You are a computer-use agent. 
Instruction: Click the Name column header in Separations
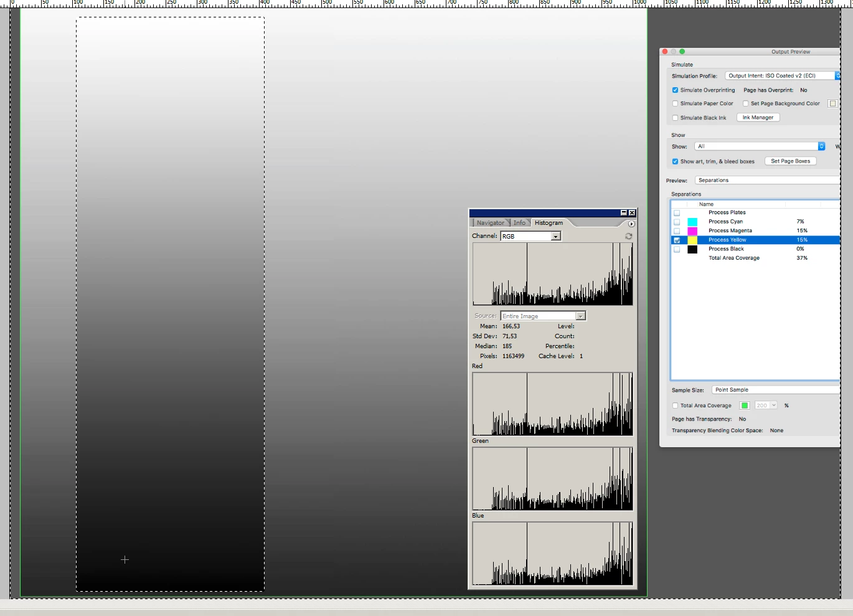[x=706, y=204]
